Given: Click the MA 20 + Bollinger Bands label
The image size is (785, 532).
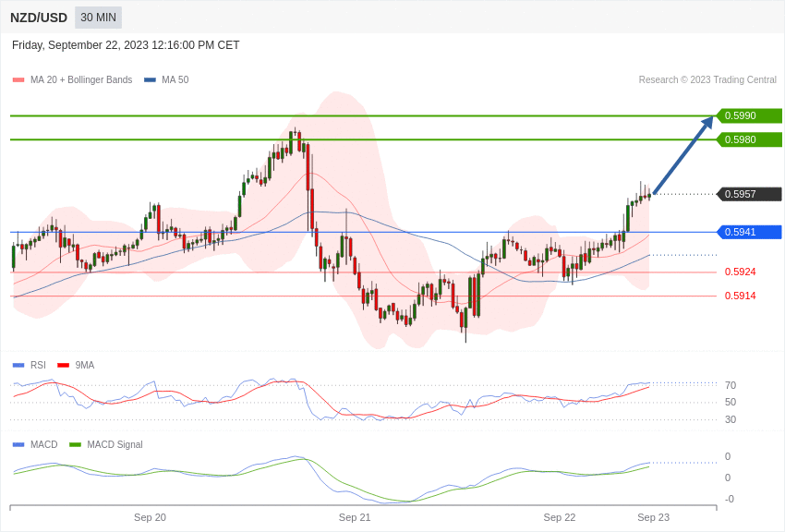Looking at the screenshot, I should 81,80.
